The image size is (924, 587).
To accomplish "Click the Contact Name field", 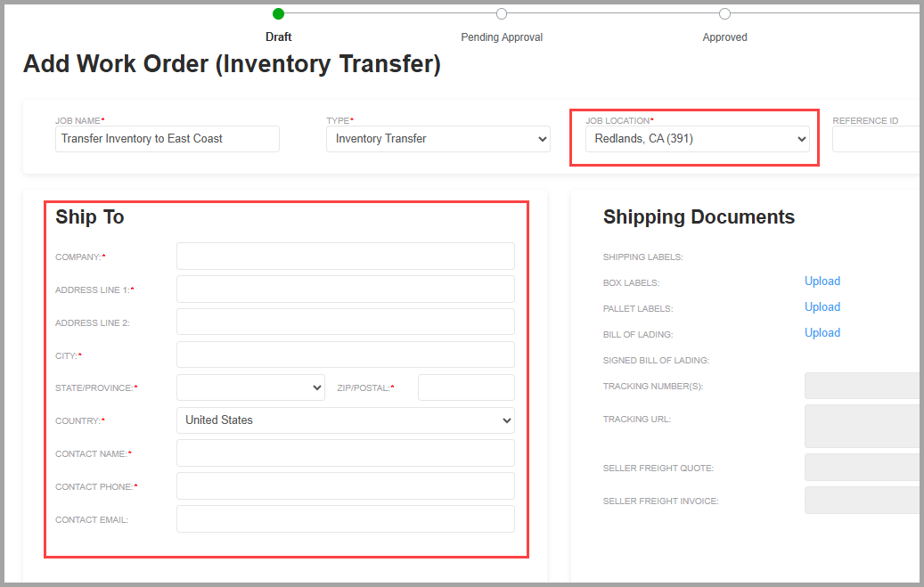I will click(346, 453).
